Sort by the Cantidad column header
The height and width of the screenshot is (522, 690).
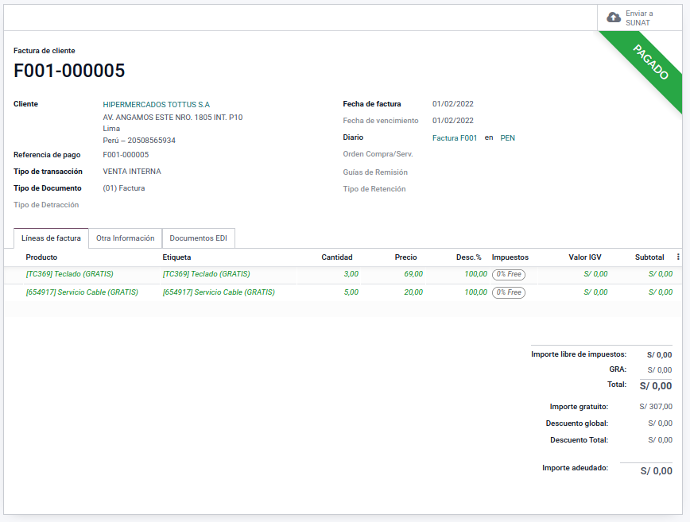coord(336,257)
